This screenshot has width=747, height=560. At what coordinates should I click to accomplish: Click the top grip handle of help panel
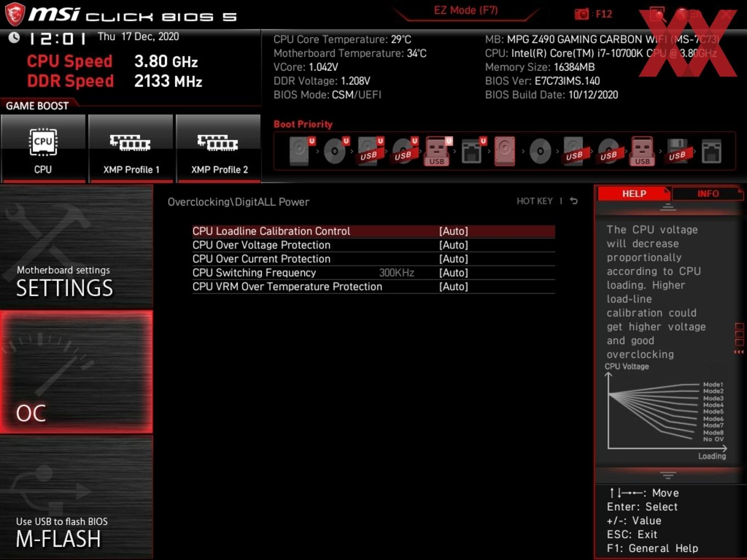pyautogui.click(x=668, y=208)
